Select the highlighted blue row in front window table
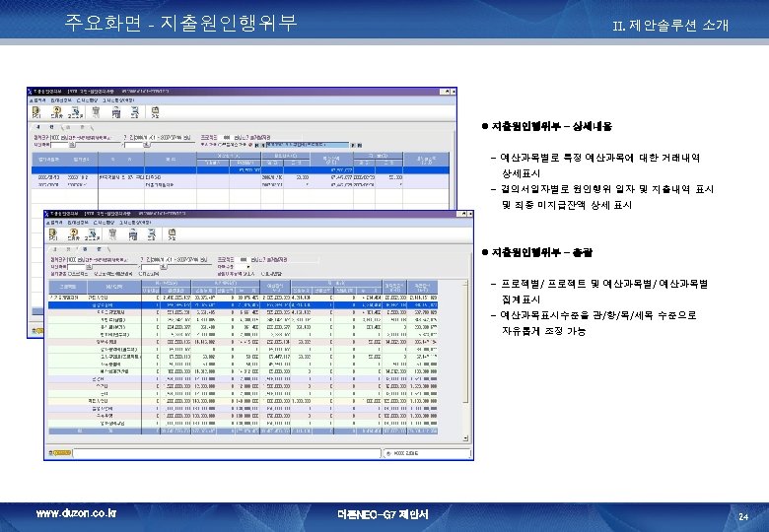 (x=244, y=304)
